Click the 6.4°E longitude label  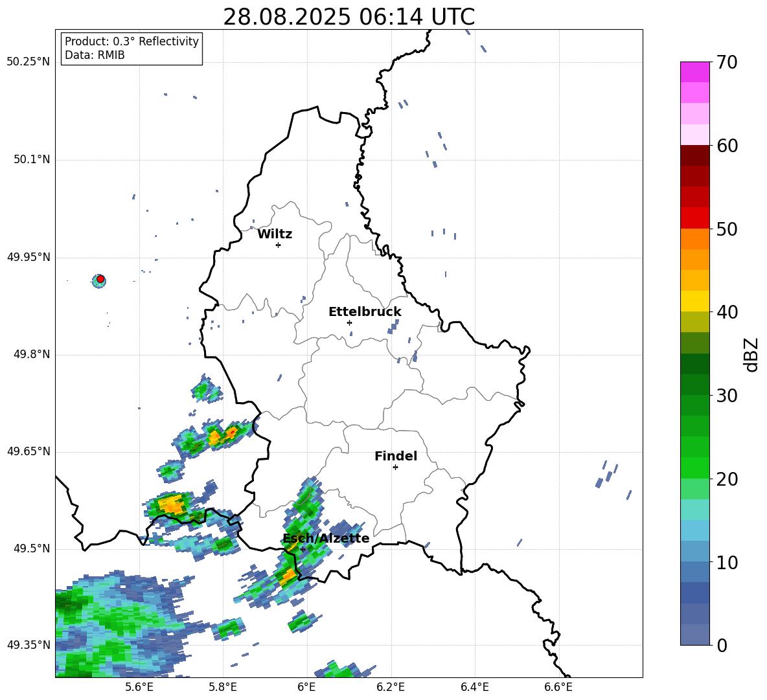click(x=474, y=687)
